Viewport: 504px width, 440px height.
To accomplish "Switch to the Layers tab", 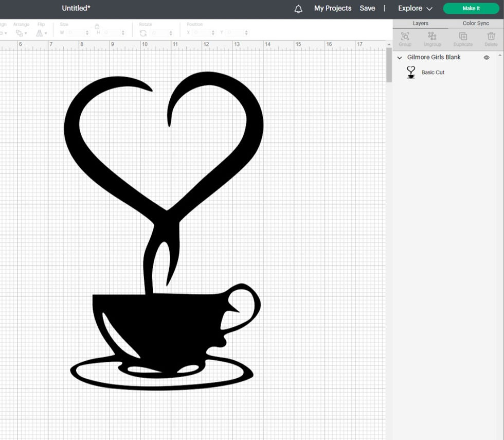I will tap(421, 23).
